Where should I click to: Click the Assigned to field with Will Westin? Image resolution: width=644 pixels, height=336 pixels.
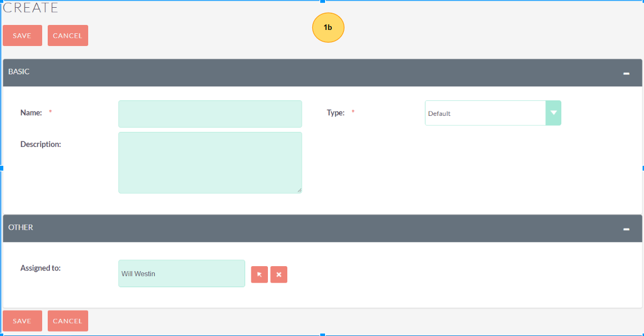181,274
